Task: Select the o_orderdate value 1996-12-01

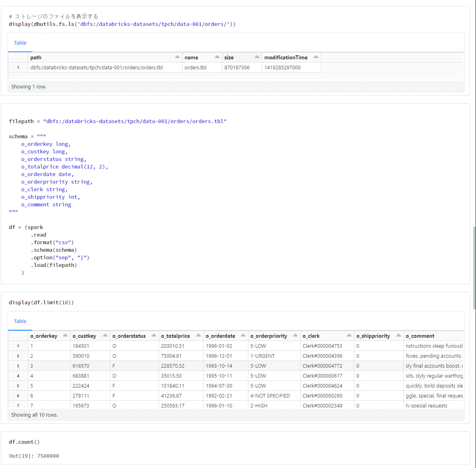Action: pos(226,356)
